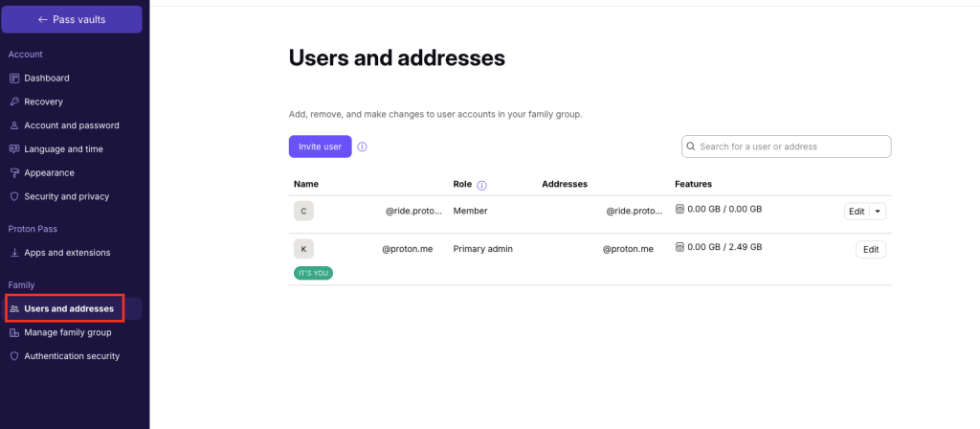Click the Apps and extensions download icon
The image size is (980, 429).
(14, 253)
